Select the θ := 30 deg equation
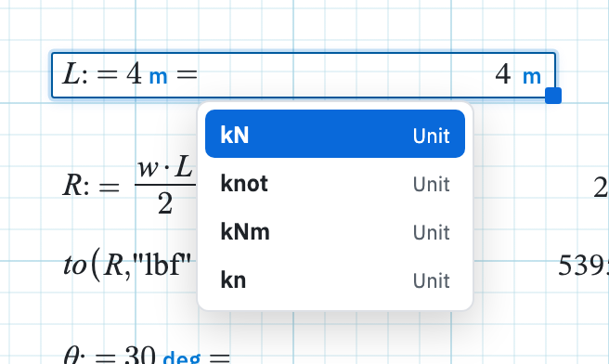This screenshot has height=364, width=609. (x=147, y=355)
